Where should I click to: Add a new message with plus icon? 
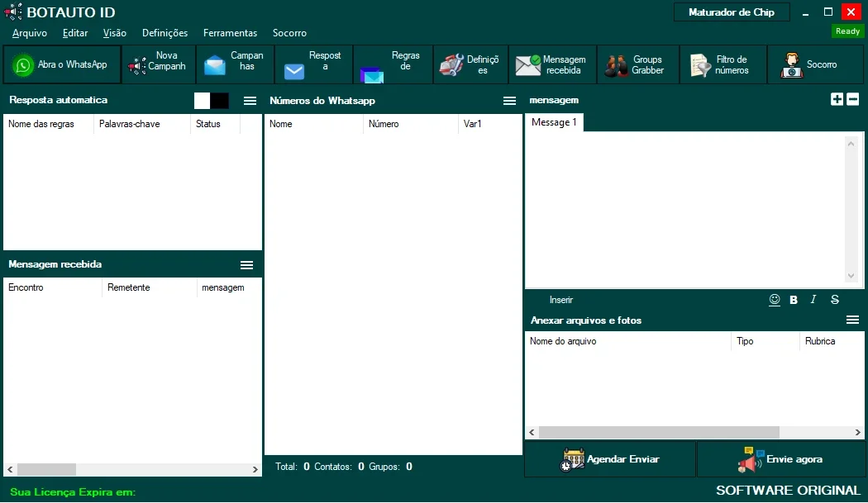click(x=837, y=99)
